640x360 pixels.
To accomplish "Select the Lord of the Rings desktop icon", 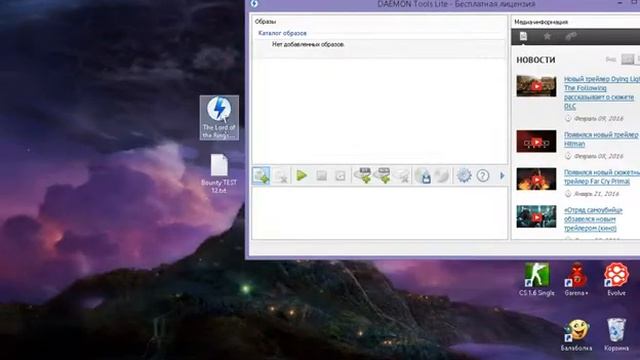I will point(219,118).
